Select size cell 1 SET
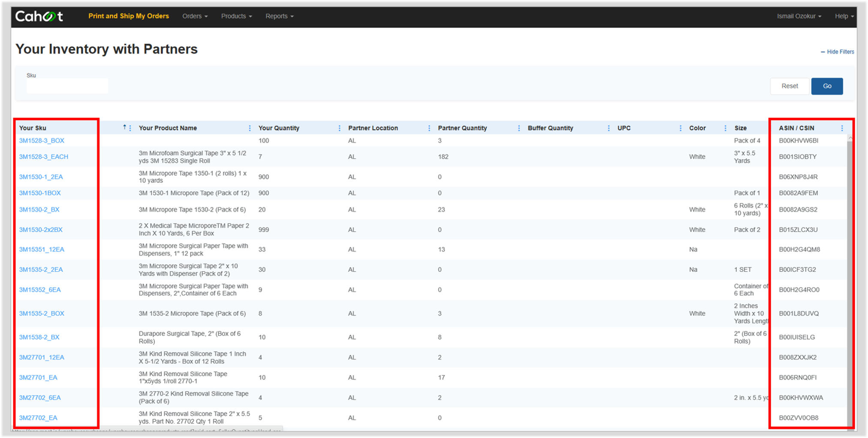The width and height of the screenshot is (868, 438). coord(743,270)
